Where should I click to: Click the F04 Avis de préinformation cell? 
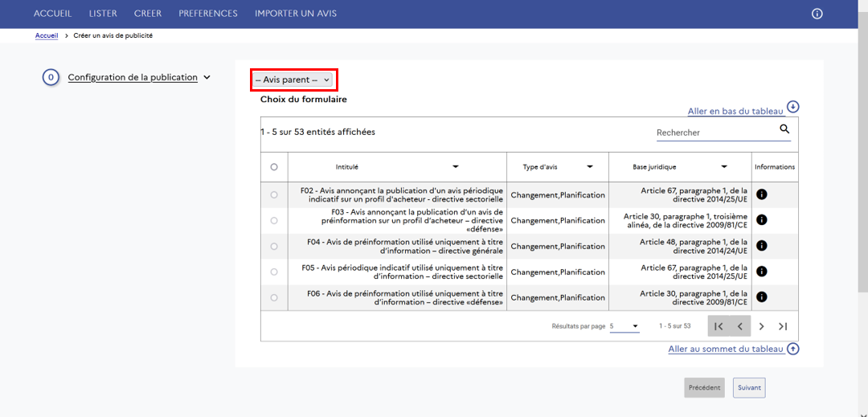click(x=397, y=246)
